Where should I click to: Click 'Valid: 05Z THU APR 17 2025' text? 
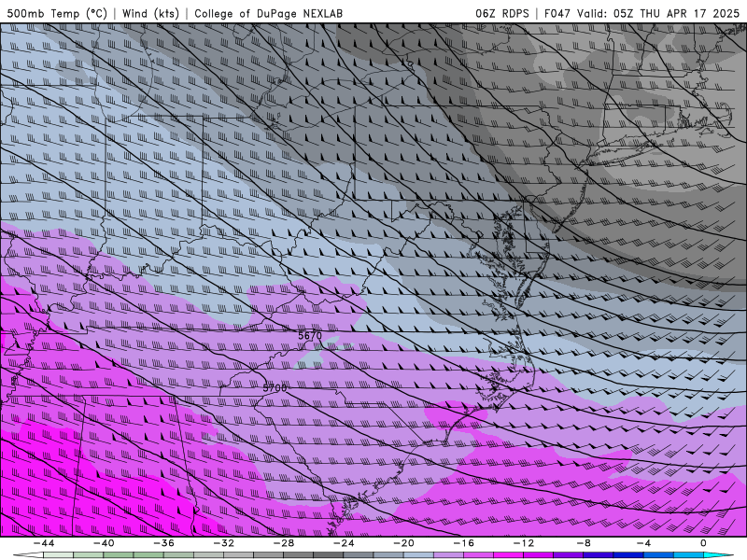pos(658,13)
